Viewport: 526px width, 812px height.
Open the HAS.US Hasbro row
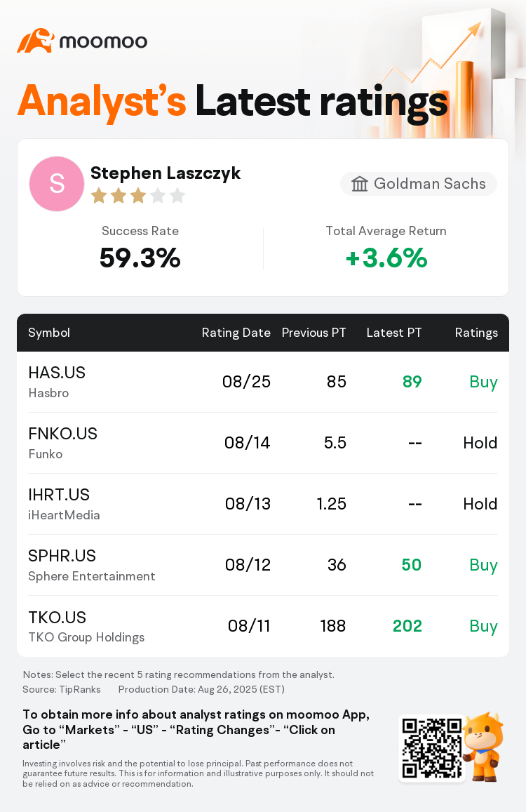(x=263, y=382)
